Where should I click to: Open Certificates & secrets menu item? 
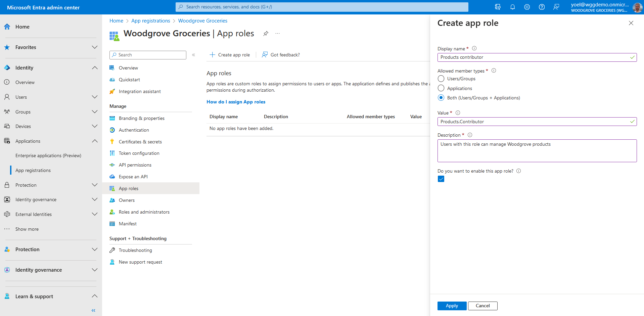tap(140, 142)
